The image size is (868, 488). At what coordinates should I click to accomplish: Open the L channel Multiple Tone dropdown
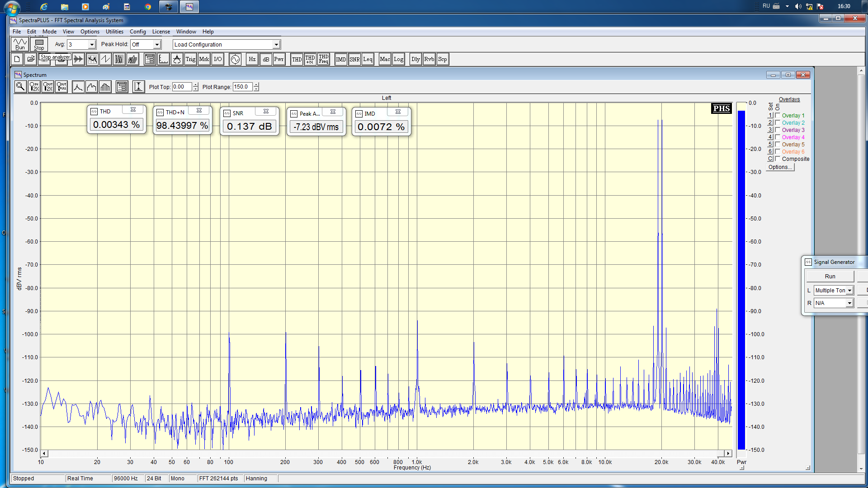(x=849, y=291)
